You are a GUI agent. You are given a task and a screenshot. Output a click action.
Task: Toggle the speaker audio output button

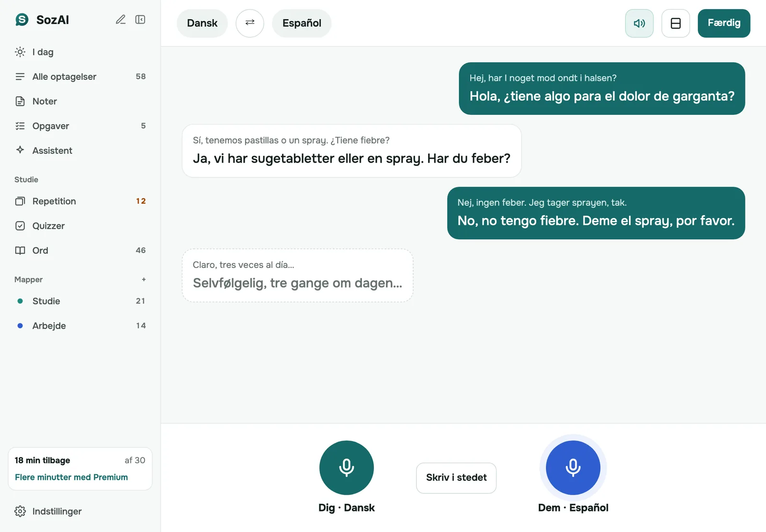[639, 23]
